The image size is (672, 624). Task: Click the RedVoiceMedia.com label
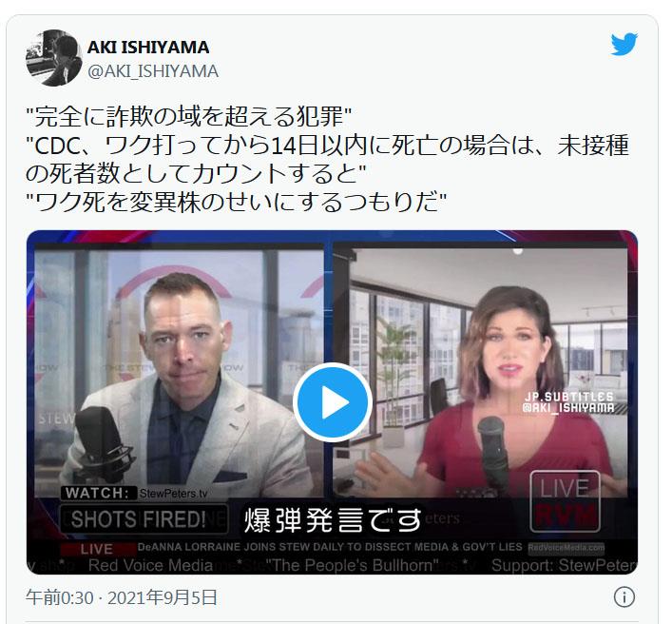coord(566,548)
